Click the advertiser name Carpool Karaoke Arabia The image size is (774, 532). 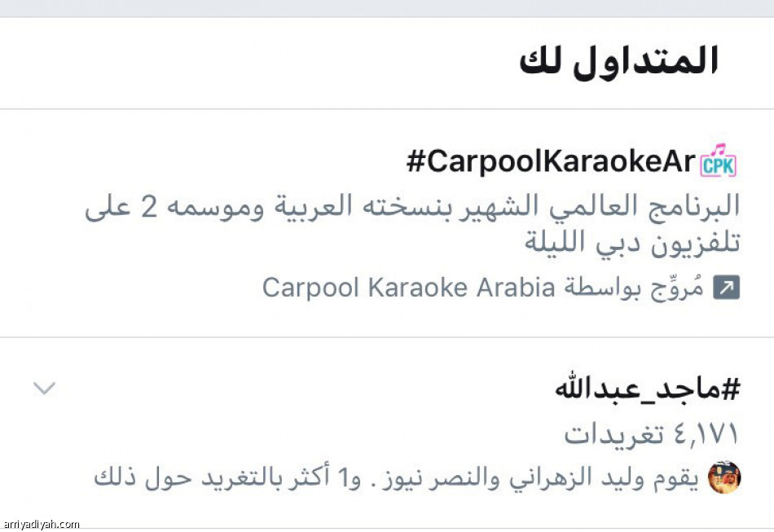click(x=408, y=288)
